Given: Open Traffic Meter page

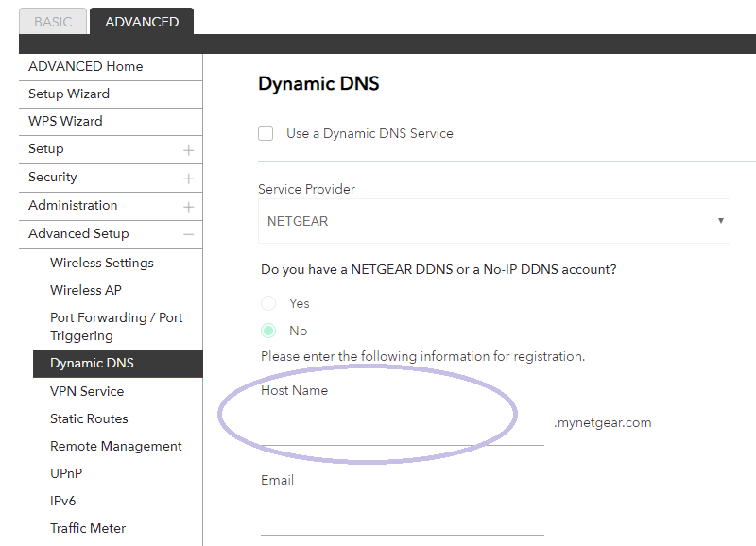Looking at the screenshot, I should pos(88,529).
